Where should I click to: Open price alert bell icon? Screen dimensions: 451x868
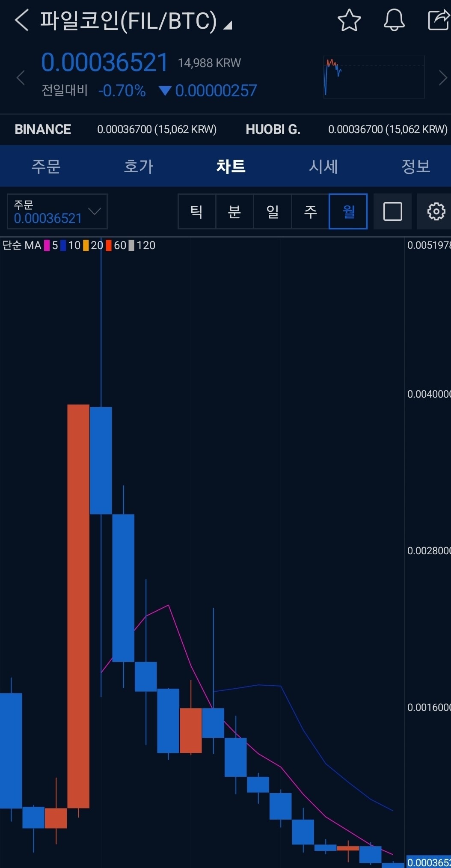coord(394,20)
